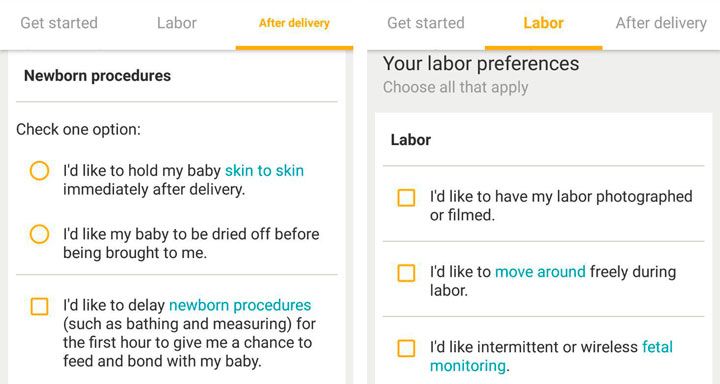The width and height of the screenshot is (720, 384).
Task: Click the Your labor preferences title
Action: [481, 63]
